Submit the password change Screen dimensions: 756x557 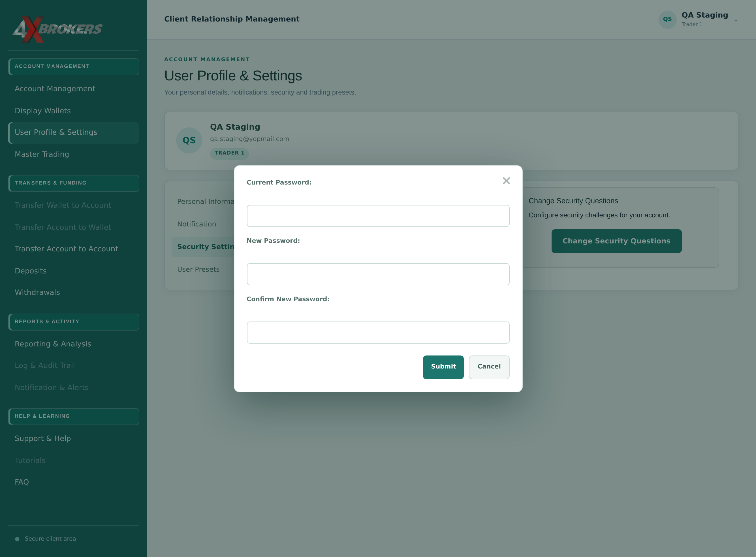pyautogui.click(x=443, y=367)
